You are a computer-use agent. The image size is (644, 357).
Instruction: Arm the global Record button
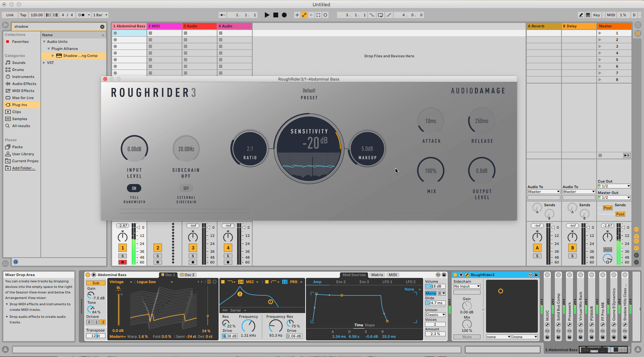[284, 15]
